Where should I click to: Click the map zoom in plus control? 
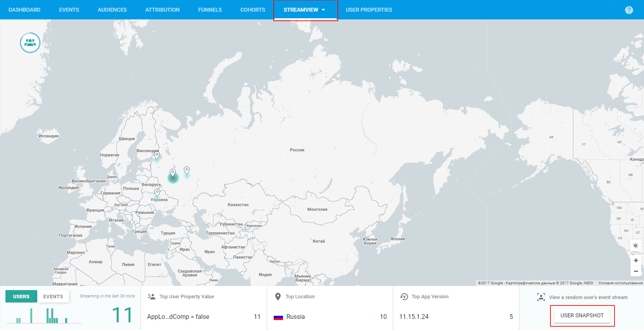(636, 261)
